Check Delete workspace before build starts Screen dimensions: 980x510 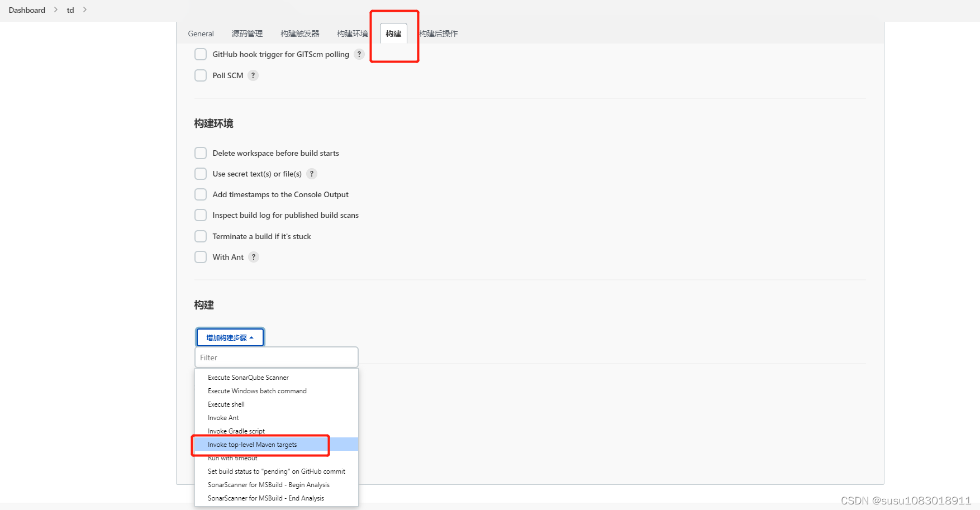coord(201,152)
